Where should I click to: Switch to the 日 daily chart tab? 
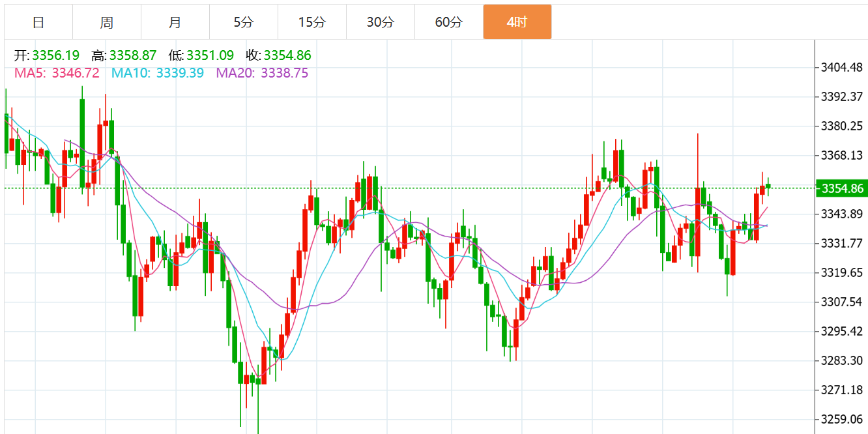pyautogui.click(x=38, y=22)
